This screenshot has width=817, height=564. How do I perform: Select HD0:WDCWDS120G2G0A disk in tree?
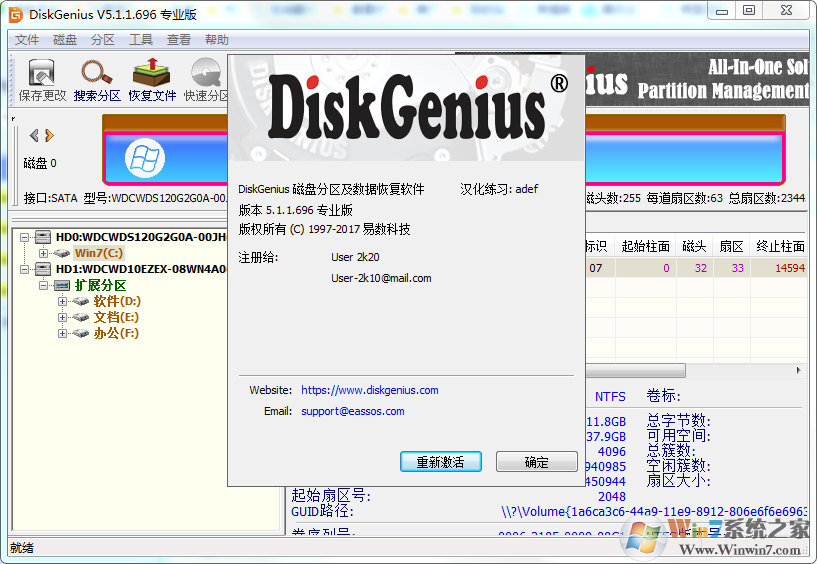[141, 237]
